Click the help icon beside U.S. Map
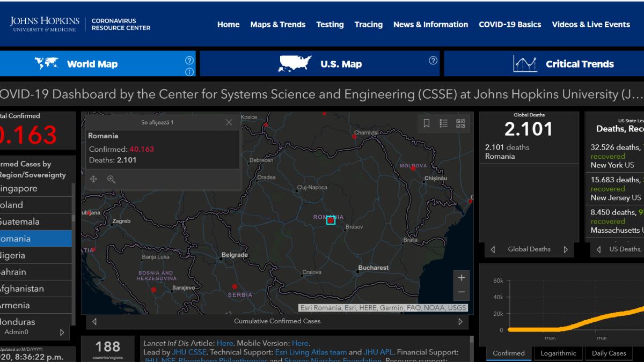644x362 pixels. (x=433, y=61)
